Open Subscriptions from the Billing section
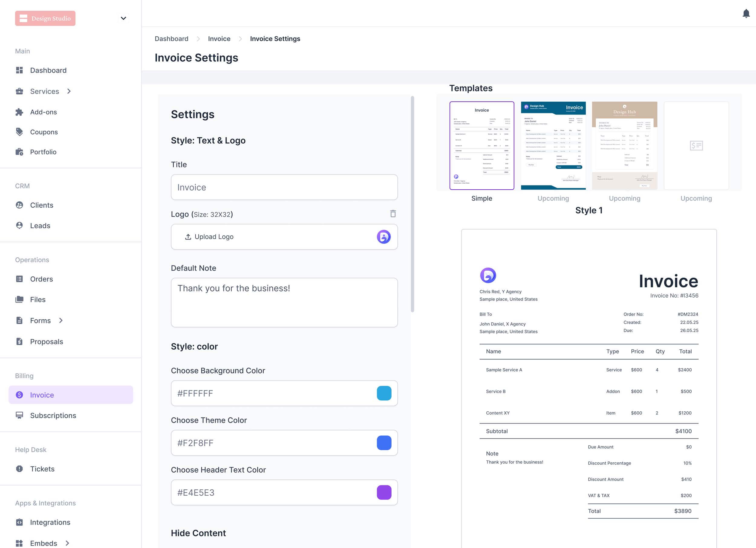The image size is (756, 548). pyautogui.click(x=53, y=415)
